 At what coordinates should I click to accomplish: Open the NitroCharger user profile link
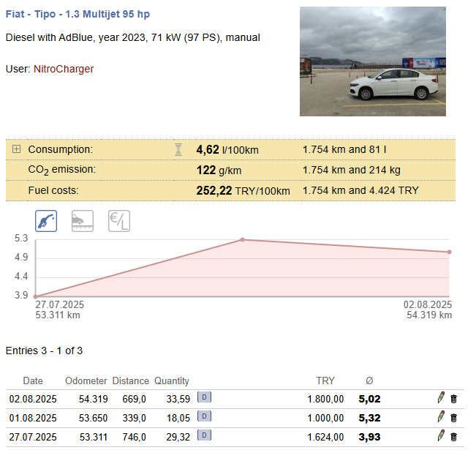64,69
